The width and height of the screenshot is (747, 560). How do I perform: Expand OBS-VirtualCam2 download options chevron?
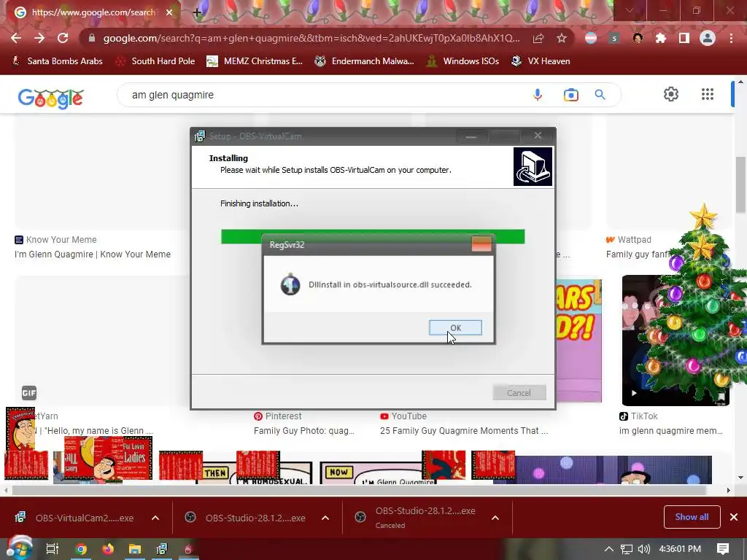click(155, 518)
